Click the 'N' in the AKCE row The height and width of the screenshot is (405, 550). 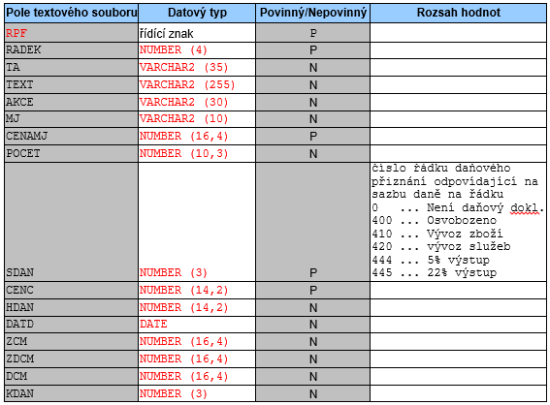click(x=313, y=103)
